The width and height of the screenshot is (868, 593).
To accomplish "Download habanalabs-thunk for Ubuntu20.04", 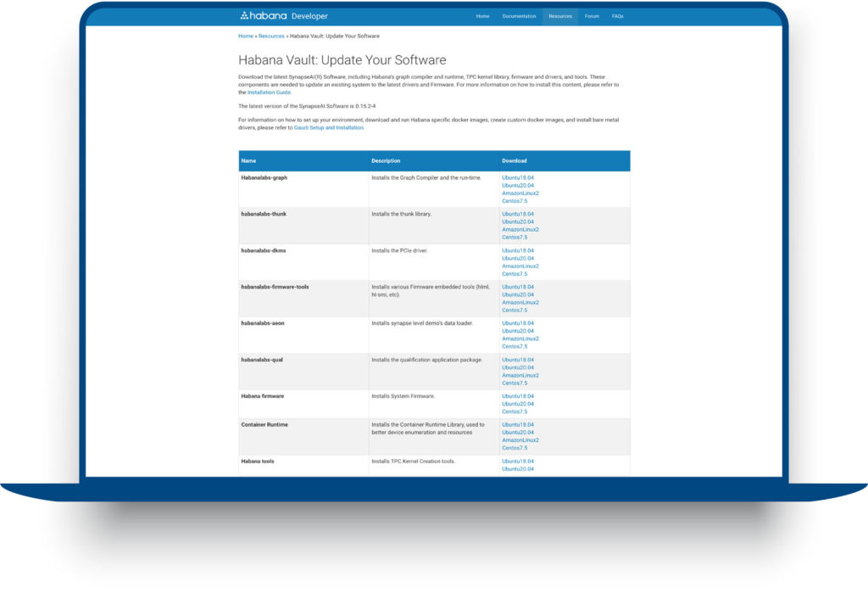I will pyautogui.click(x=518, y=221).
